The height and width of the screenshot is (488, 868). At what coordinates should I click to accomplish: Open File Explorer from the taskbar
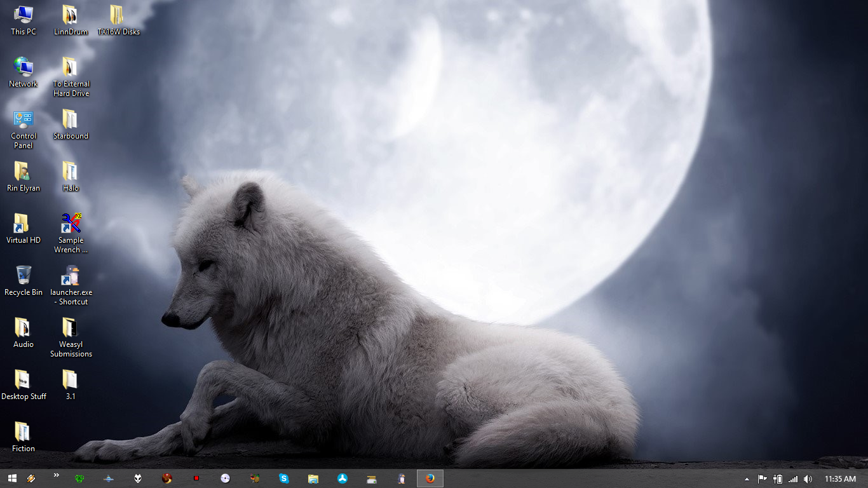[313, 478]
